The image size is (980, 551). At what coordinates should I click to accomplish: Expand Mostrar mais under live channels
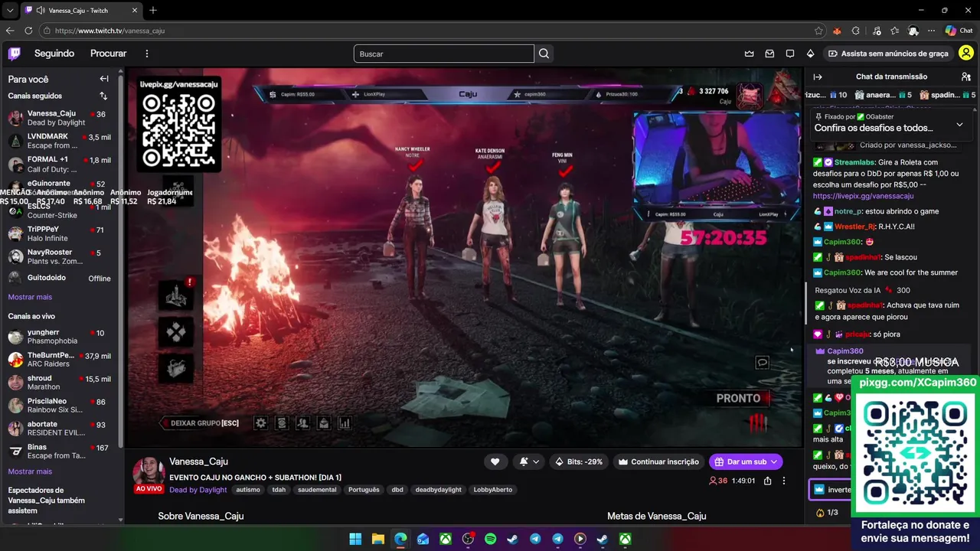point(30,471)
